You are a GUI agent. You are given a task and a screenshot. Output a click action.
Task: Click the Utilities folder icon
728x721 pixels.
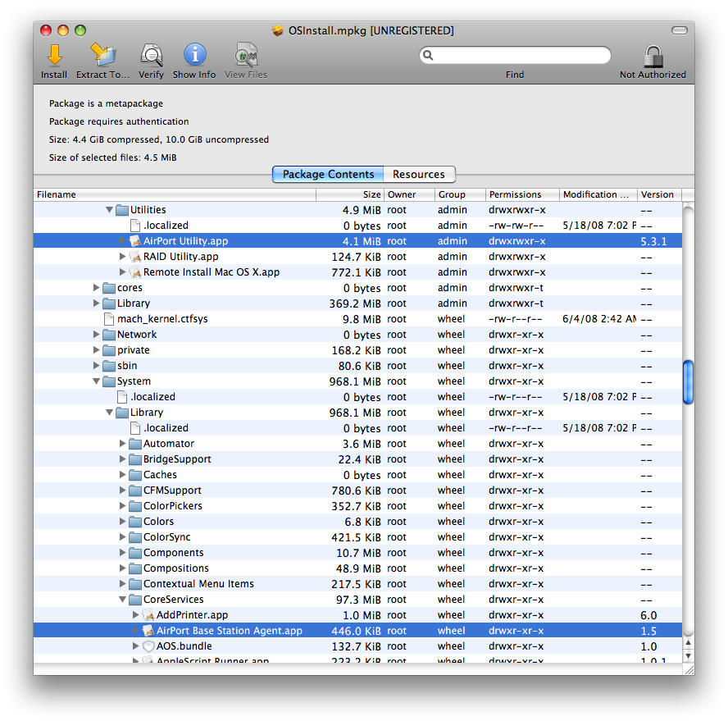point(122,210)
